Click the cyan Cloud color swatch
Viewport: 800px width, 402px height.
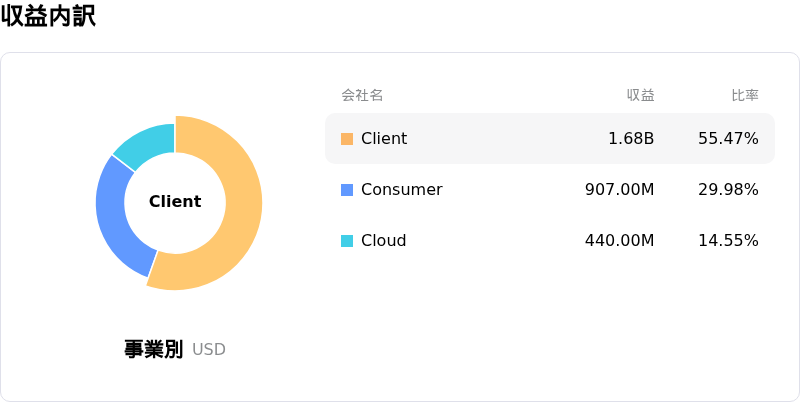pyautogui.click(x=347, y=241)
